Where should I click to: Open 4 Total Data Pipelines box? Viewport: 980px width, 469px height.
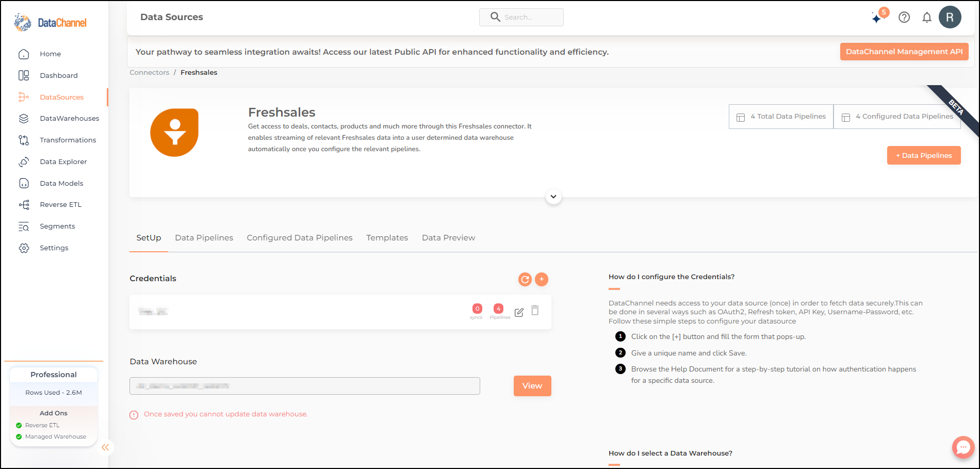[x=781, y=117]
